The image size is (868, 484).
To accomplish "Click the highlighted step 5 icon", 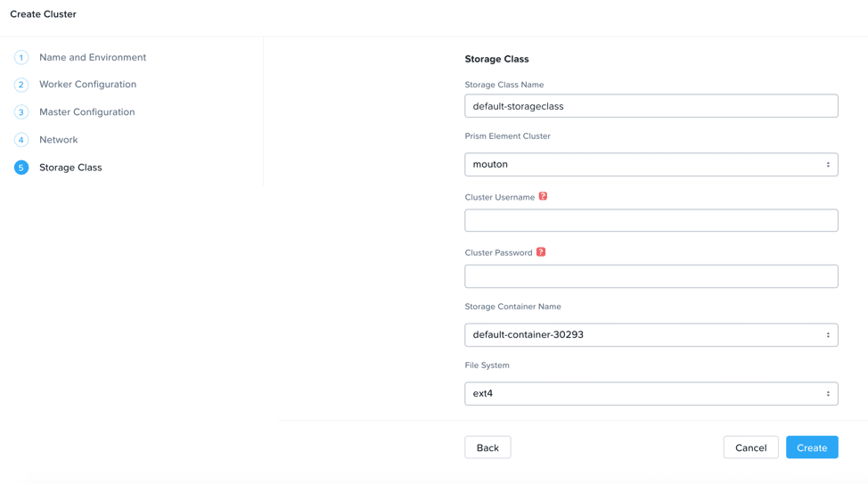I will 21,168.
